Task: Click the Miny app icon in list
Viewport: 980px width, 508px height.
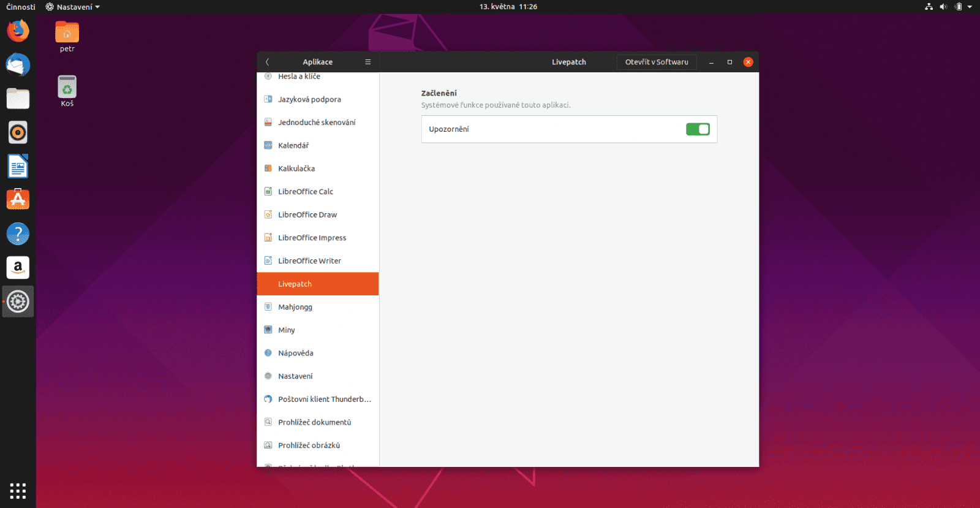Action: (268, 330)
